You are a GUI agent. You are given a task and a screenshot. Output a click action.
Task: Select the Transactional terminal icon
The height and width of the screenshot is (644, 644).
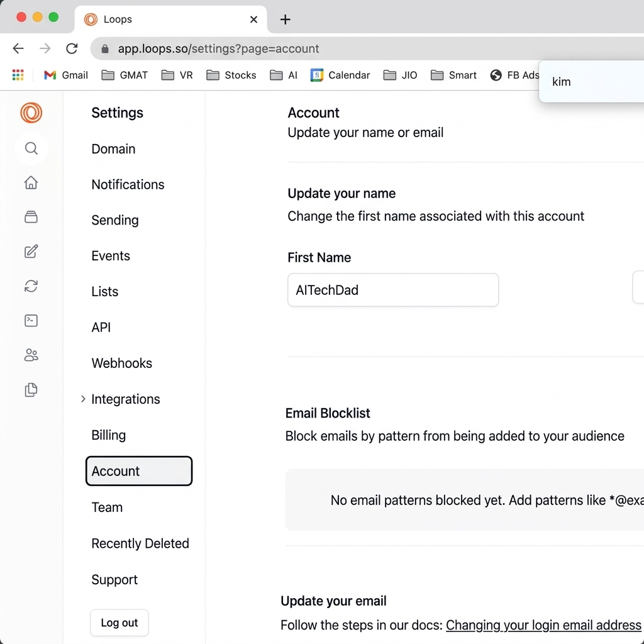[31, 321]
